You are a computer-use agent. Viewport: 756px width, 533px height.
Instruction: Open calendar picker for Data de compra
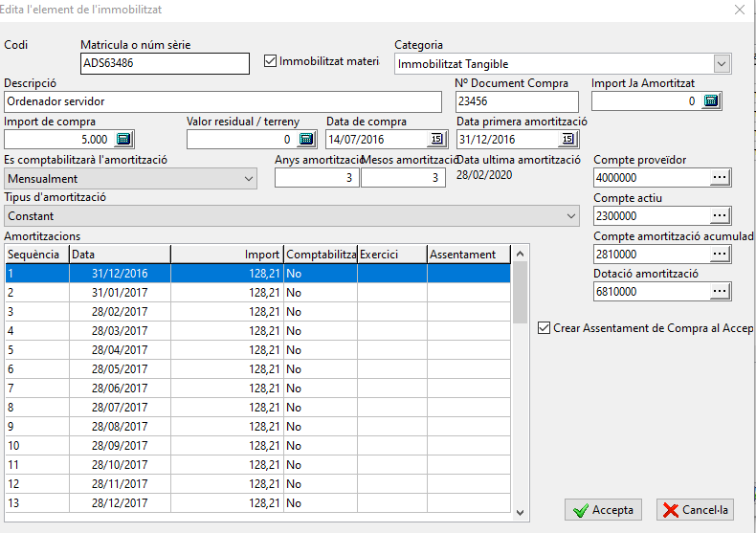click(x=436, y=140)
